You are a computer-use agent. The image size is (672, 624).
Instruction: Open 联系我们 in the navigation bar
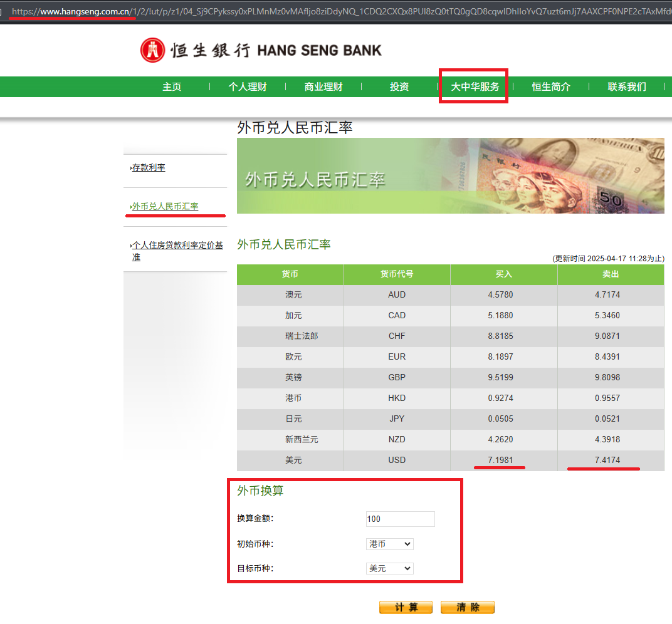click(x=627, y=87)
